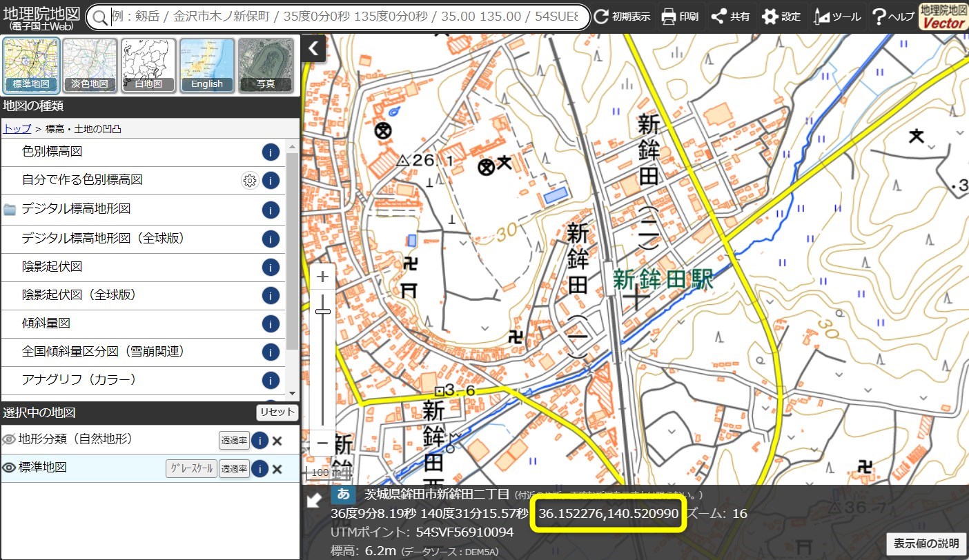Viewport: 969px width, 560px height.
Task: Click the 地理院地図 site title logo
Action: (x=41, y=17)
